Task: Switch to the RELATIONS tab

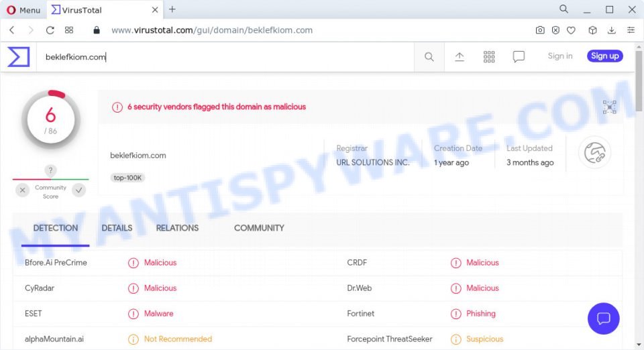Action: tap(177, 228)
